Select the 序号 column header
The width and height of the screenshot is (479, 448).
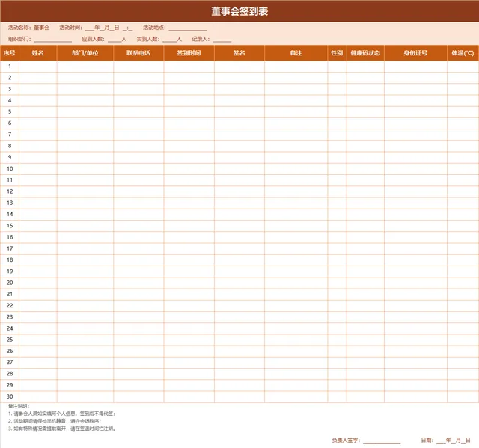[10, 53]
